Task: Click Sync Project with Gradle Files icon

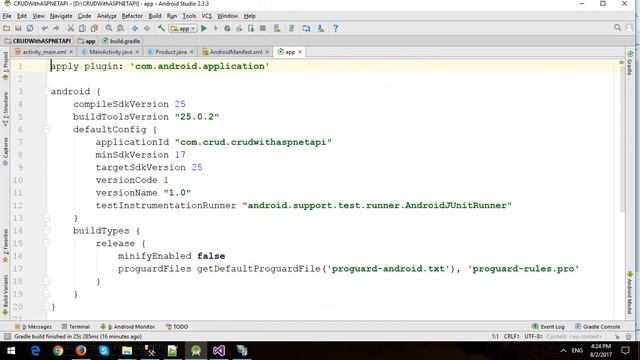Action: (291, 28)
